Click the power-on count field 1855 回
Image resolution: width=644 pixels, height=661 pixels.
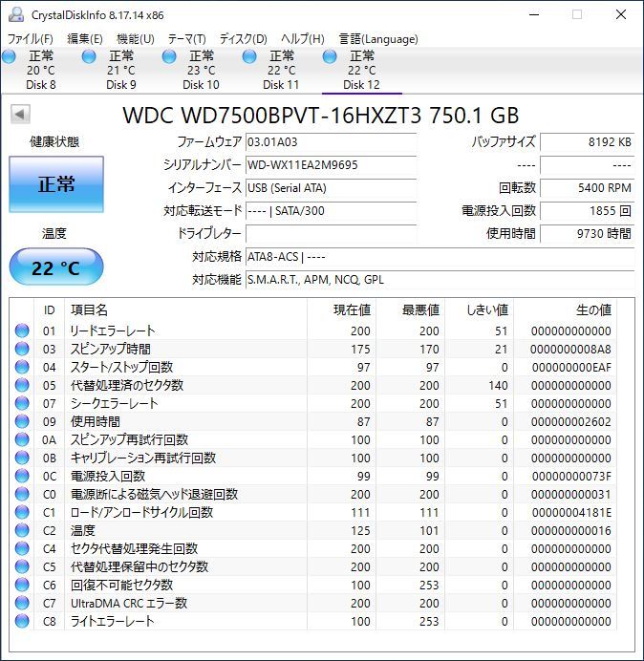(587, 211)
